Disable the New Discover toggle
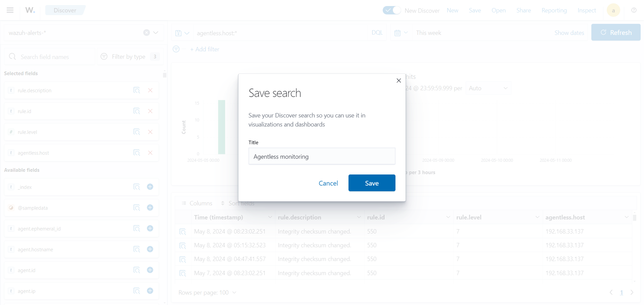644x305 pixels. 391,10
